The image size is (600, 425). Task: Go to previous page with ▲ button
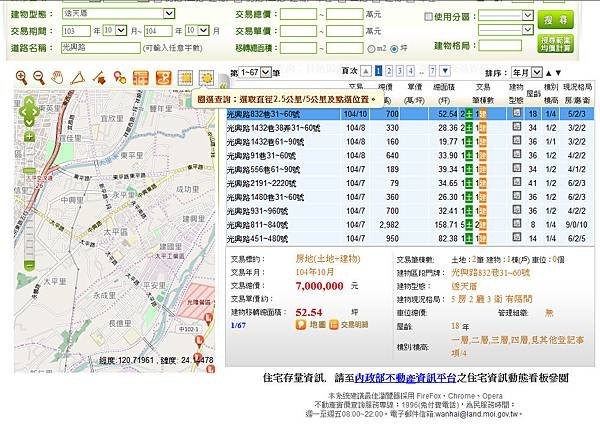click(366, 71)
